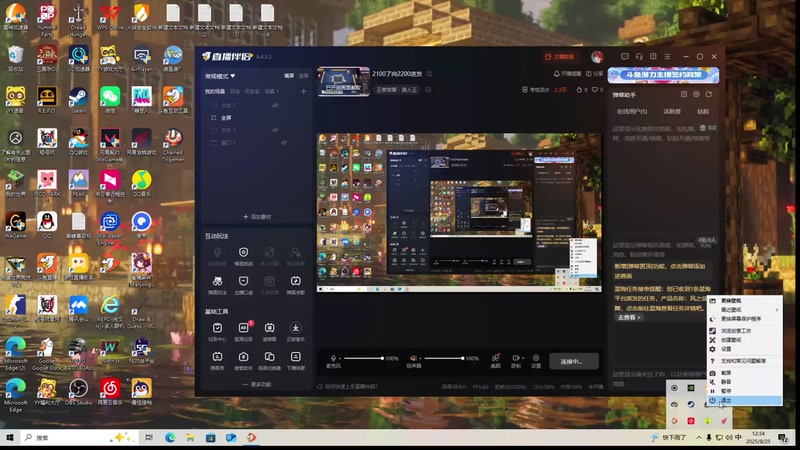This screenshot has height=450, width=800.
Task: Click the 连接中 streaming button
Action: click(x=573, y=361)
